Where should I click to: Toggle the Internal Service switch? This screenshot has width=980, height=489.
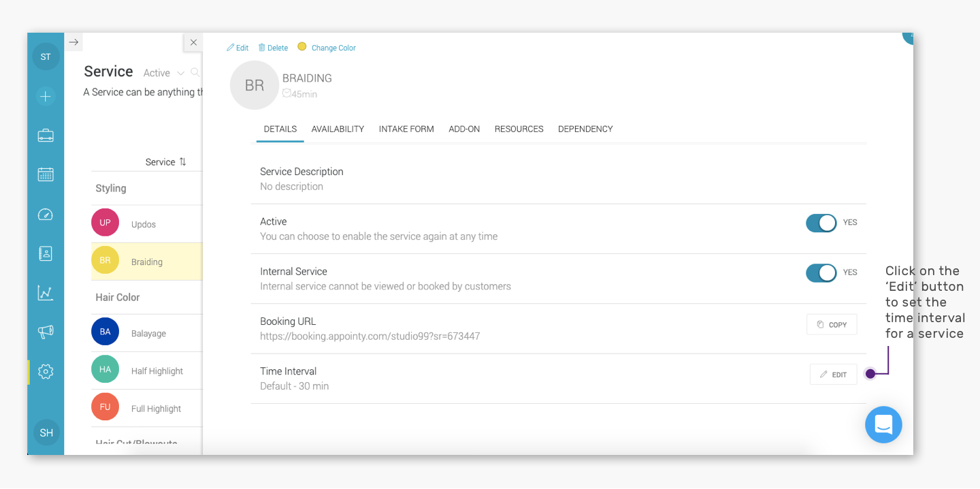821,272
